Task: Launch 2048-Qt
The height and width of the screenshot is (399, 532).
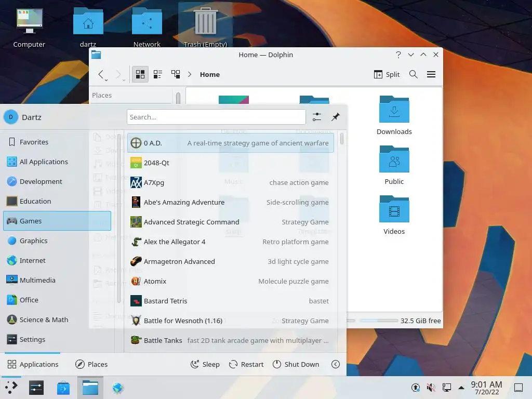Action: pyautogui.click(x=230, y=163)
